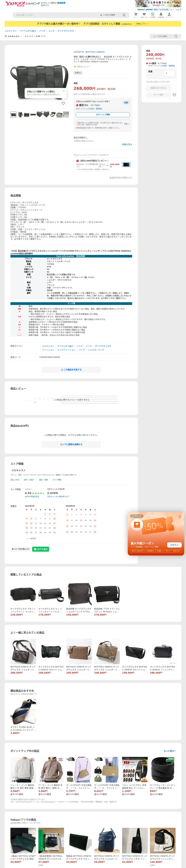Open メルキャスト breadcrumb link
The width and height of the screenshot is (186, 868).
[x=10, y=31]
